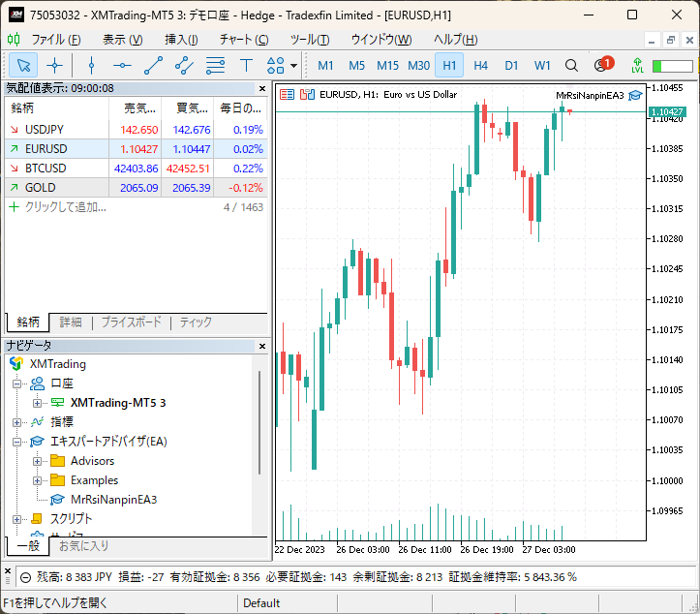Close the ナビゲータ navigator panel
This screenshot has width=700, height=614.
coord(262,346)
